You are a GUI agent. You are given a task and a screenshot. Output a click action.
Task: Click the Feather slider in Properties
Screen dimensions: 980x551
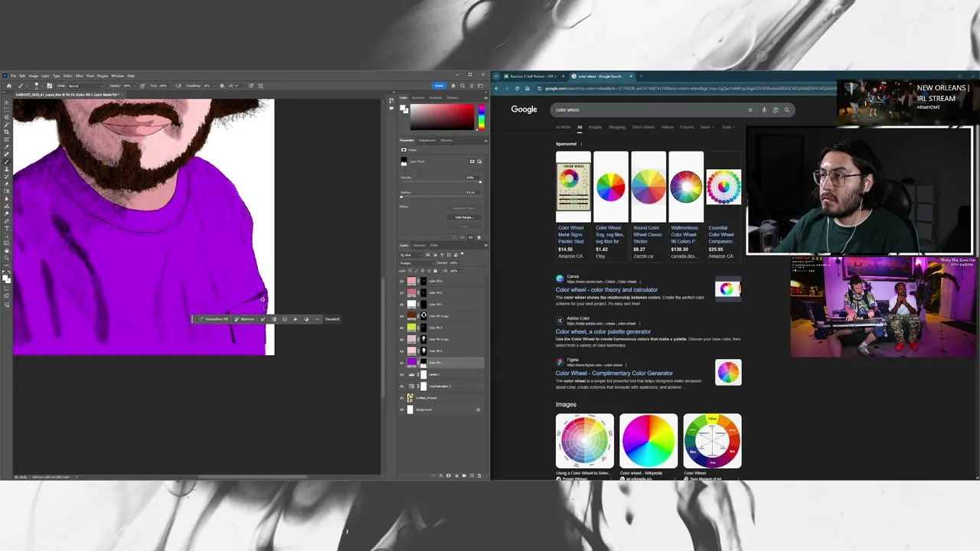click(439, 197)
